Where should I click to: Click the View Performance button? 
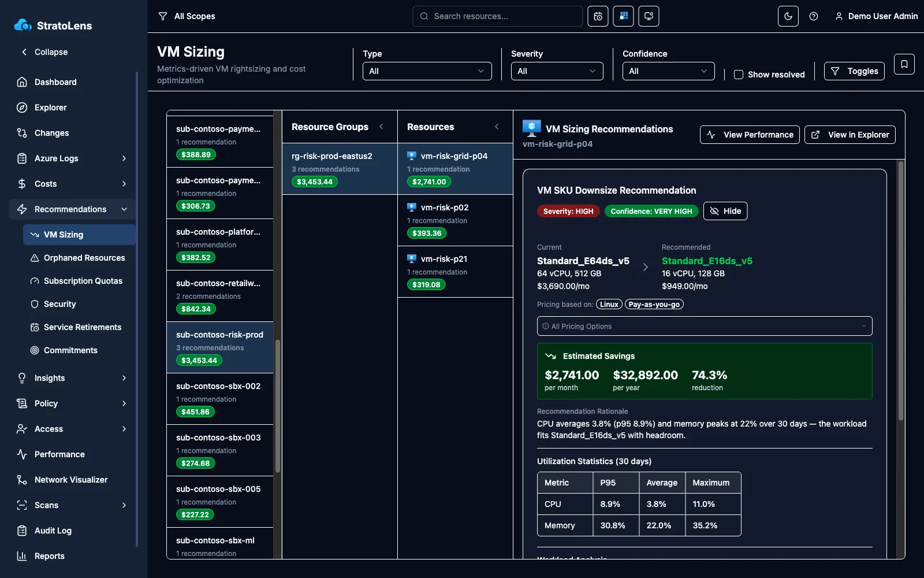click(x=750, y=135)
